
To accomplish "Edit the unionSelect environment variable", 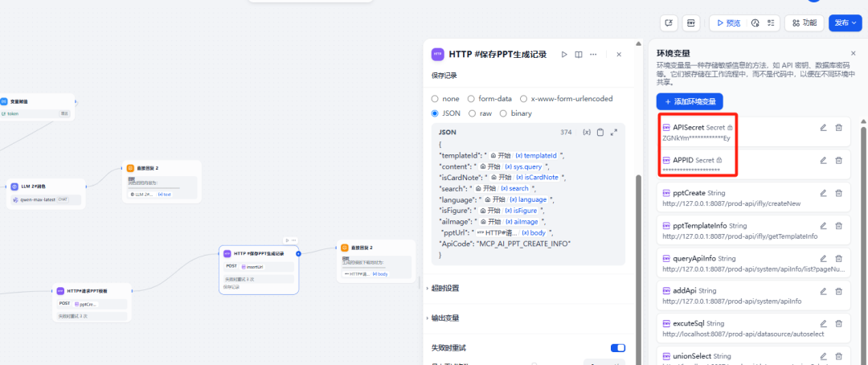I will click(x=823, y=355).
